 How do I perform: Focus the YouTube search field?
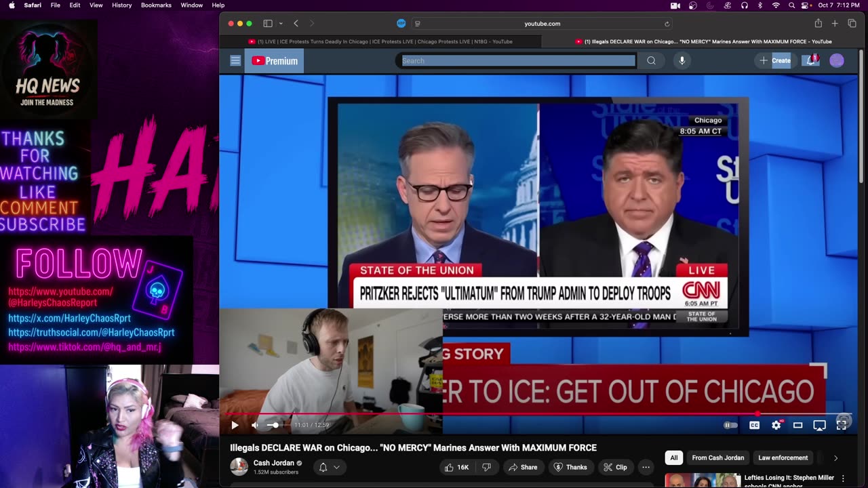518,60
